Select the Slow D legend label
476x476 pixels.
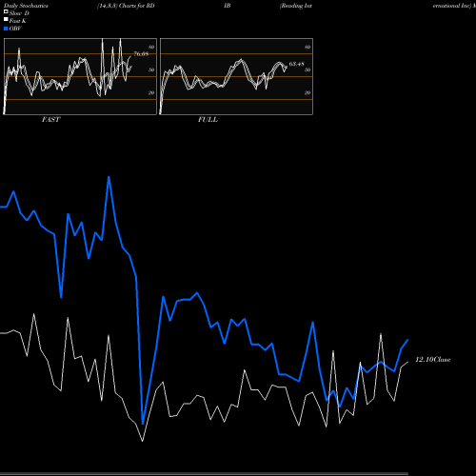click(x=19, y=13)
